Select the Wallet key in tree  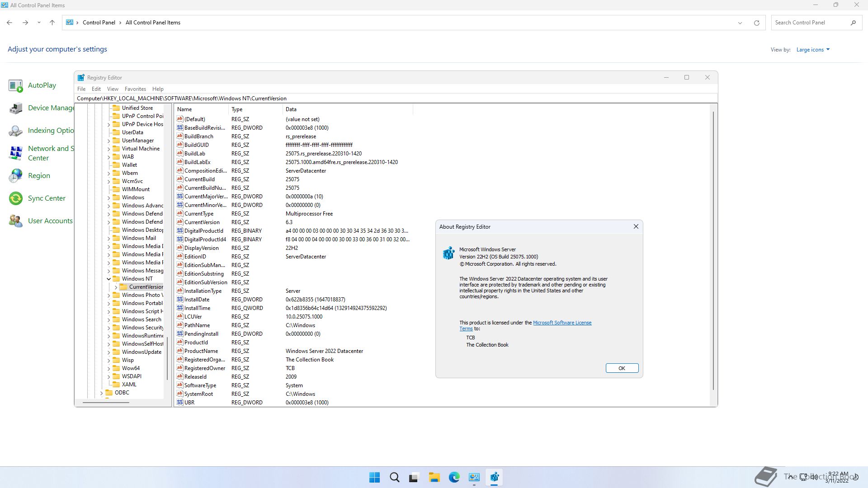tap(129, 165)
